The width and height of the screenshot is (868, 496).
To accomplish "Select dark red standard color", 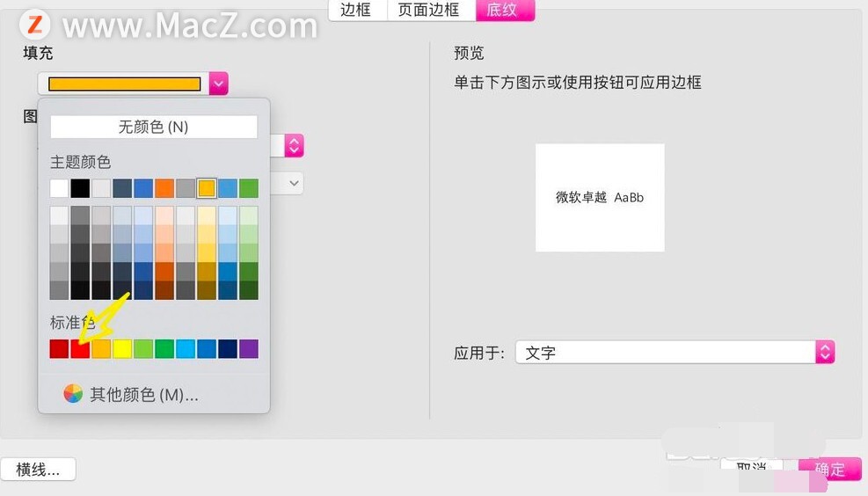I will pos(59,349).
